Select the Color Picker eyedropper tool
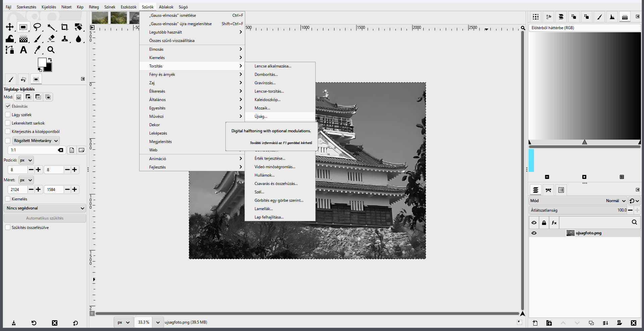This screenshot has height=331, width=644. pyautogui.click(x=37, y=50)
